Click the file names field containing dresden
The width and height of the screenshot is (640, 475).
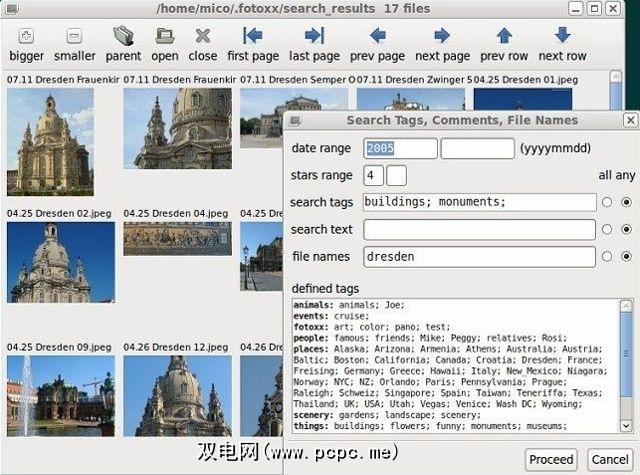pos(479,258)
